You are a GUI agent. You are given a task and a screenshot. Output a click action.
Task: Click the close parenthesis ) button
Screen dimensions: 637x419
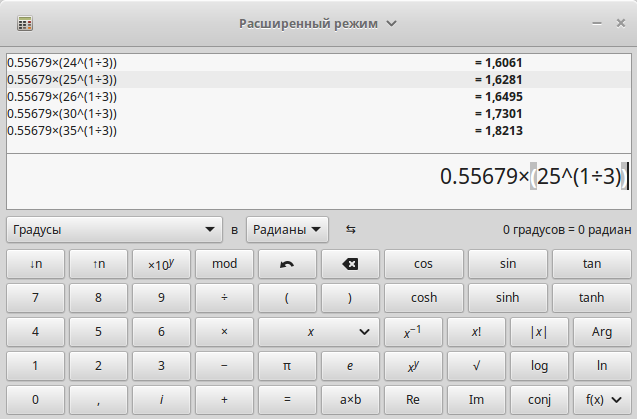[x=350, y=298]
